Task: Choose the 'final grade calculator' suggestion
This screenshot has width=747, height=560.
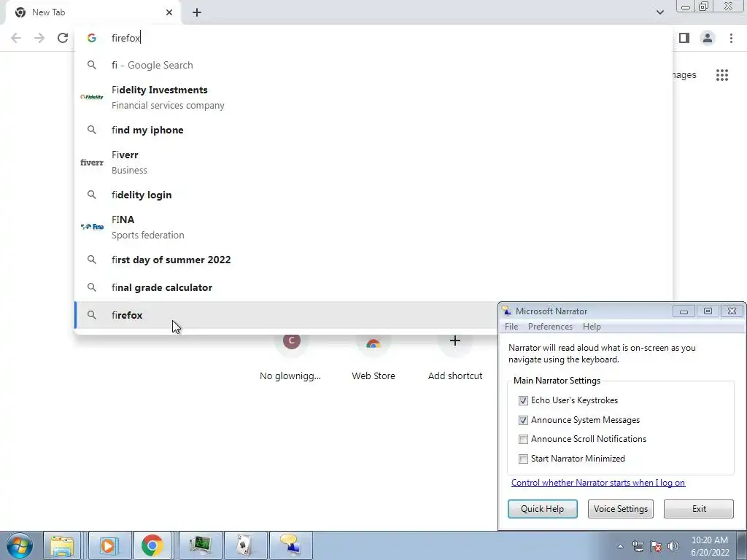Action: (x=373, y=287)
